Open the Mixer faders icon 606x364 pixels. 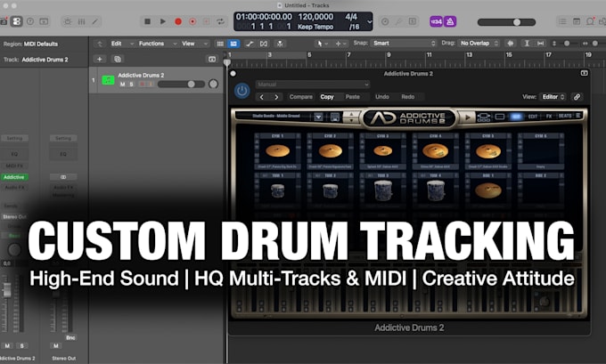(82, 21)
